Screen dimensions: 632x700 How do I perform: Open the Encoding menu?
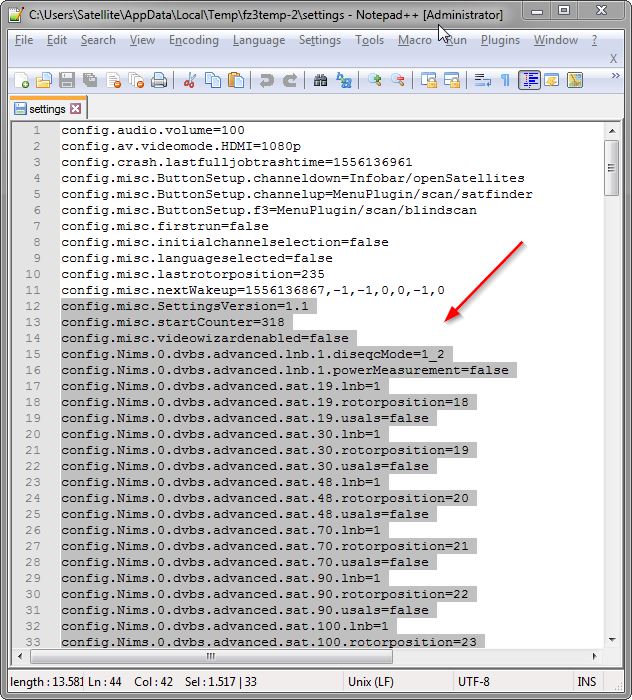click(194, 40)
